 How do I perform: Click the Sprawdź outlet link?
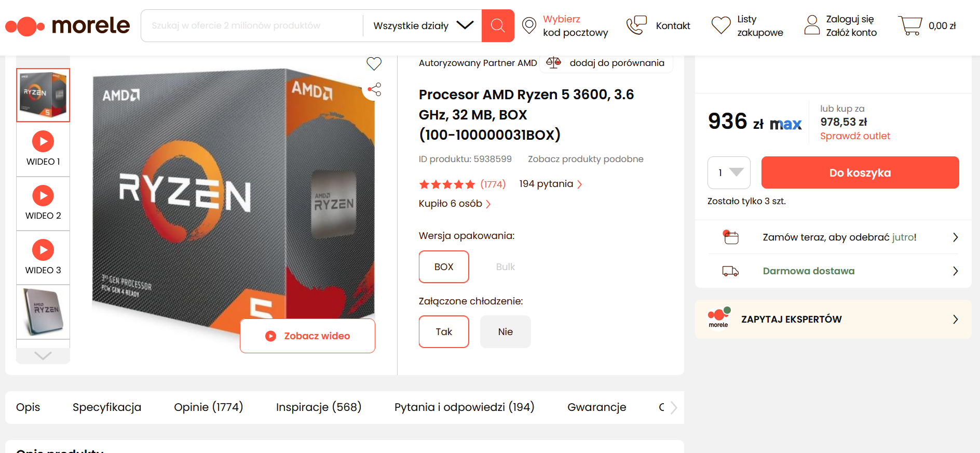pos(855,136)
